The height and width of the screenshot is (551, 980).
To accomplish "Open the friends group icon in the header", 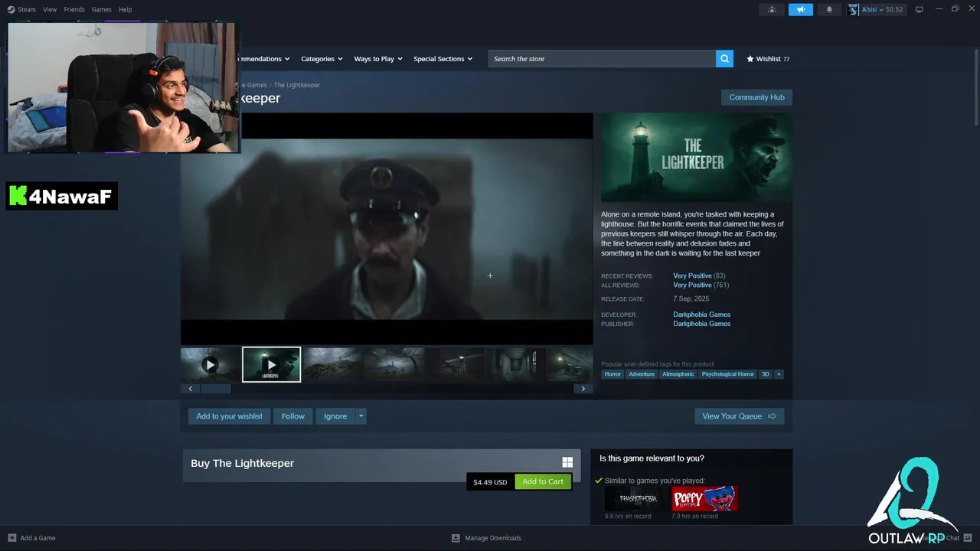I will click(772, 9).
